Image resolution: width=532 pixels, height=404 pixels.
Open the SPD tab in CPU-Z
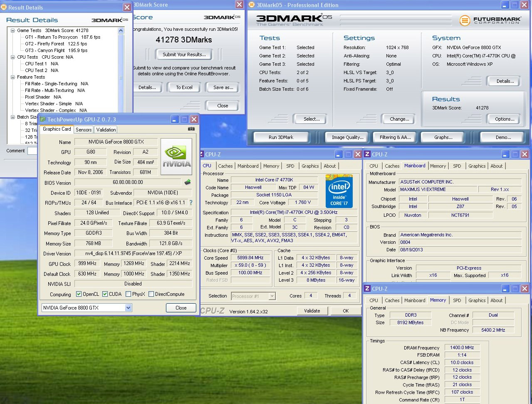pos(290,166)
